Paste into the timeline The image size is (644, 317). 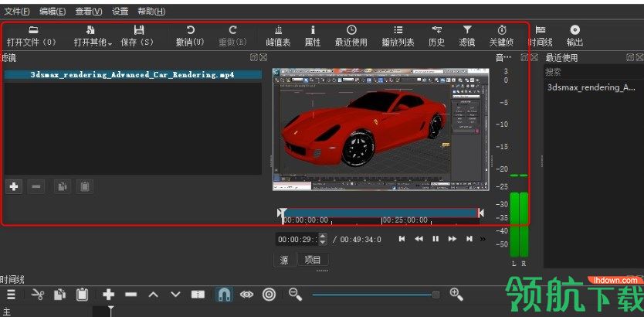(x=82, y=295)
